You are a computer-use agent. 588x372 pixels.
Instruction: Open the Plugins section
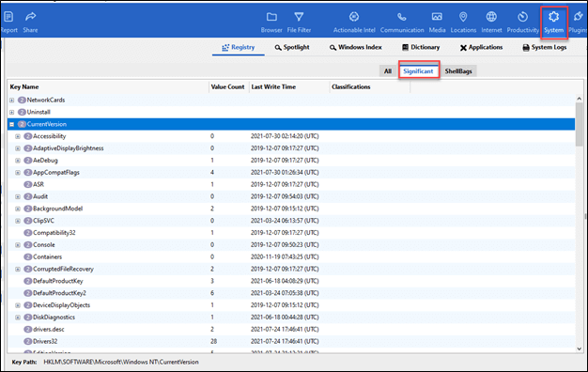click(x=579, y=22)
